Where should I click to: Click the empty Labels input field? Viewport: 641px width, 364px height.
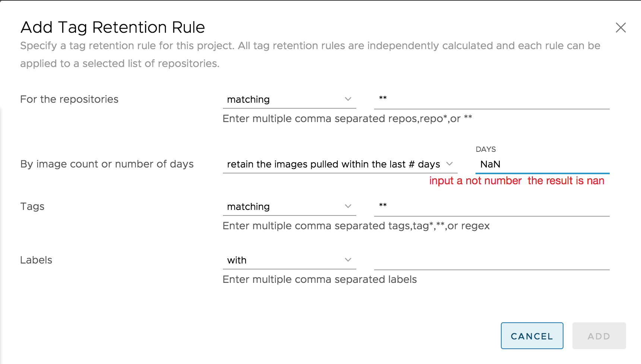(x=491, y=260)
